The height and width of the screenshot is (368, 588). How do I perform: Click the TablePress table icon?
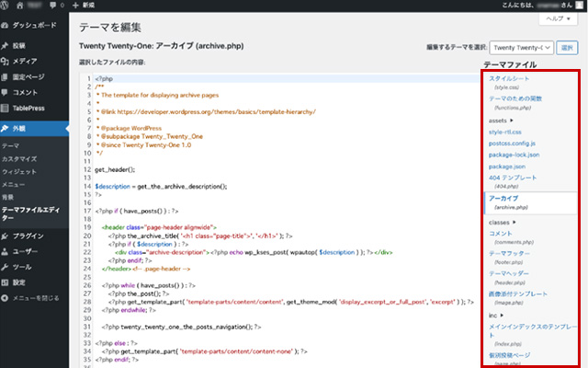pos(5,109)
